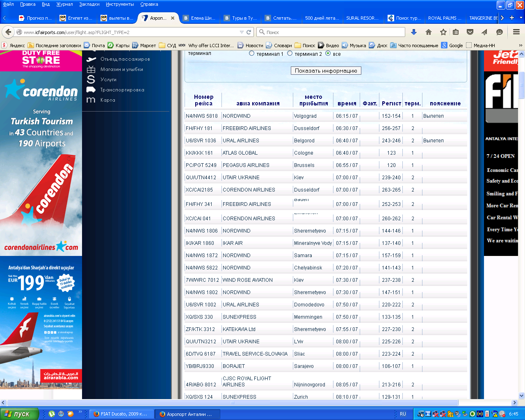Image resolution: width=525 pixels, height=420 pixels.
Task: Open the Google bookmark
Action: click(452, 46)
